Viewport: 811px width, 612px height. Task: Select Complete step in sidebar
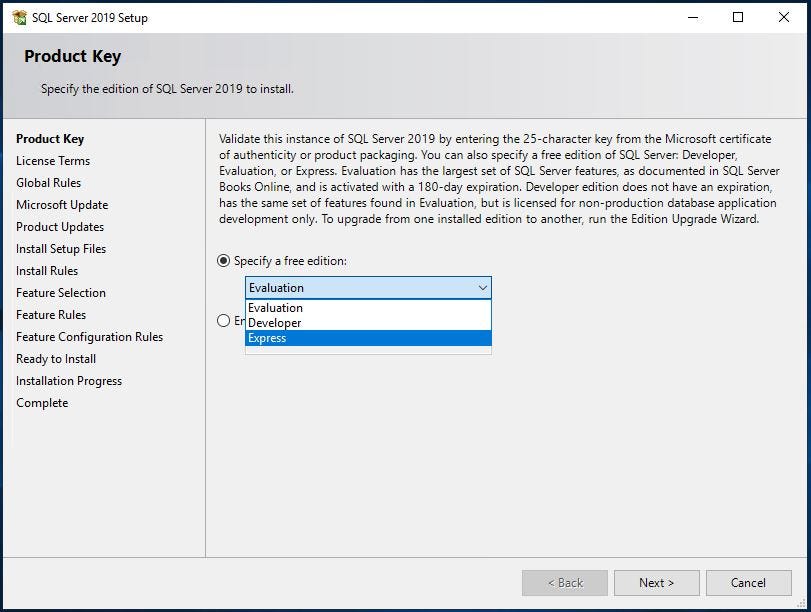coord(42,402)
